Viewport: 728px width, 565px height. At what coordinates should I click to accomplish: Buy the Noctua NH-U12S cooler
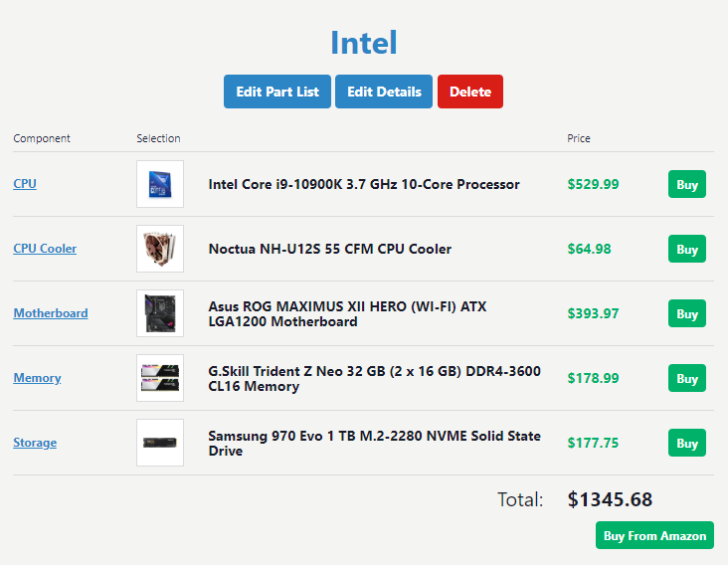pos(687,249)
